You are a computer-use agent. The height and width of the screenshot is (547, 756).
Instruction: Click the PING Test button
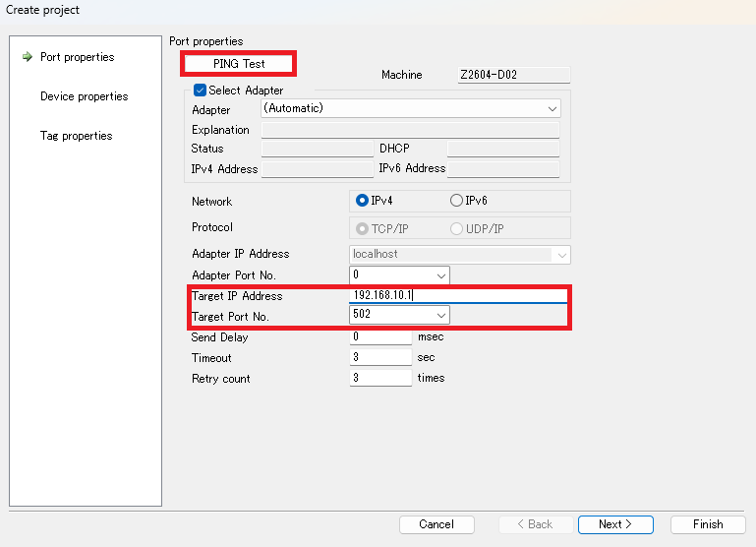239,64
